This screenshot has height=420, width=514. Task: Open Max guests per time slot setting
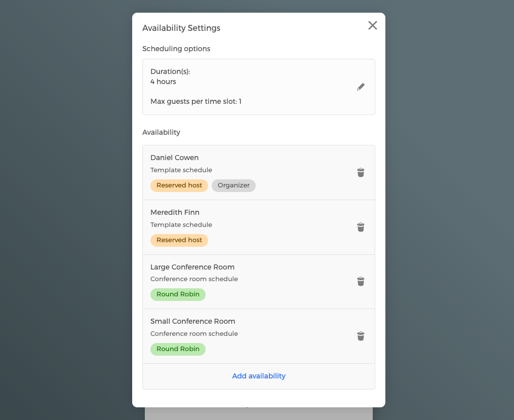point(196,101)
